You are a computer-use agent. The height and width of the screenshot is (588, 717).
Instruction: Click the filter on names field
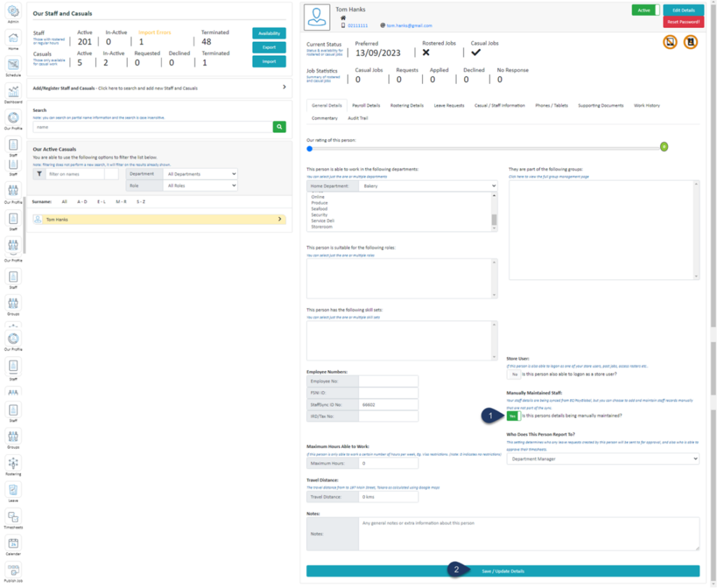click(x=74, y=174)
